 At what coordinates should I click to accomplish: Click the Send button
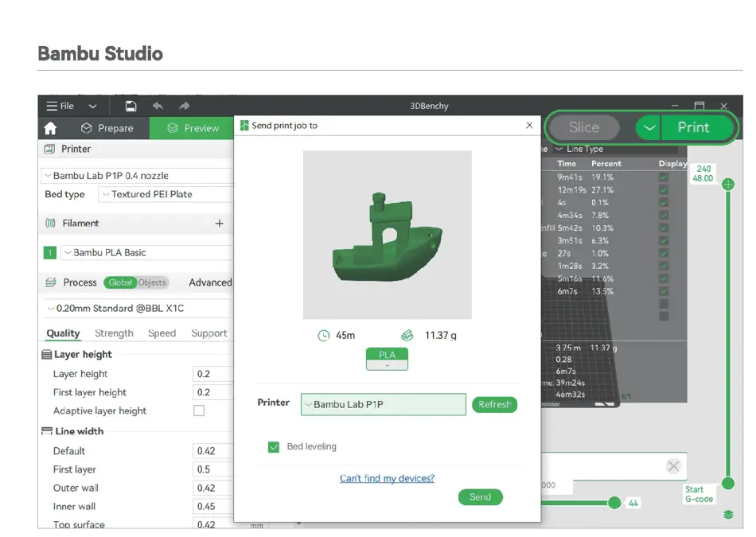pos(480,497)
